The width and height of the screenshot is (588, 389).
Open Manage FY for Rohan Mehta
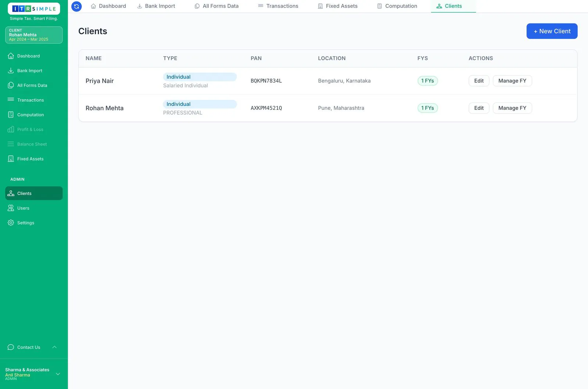(x=512, y=108)
